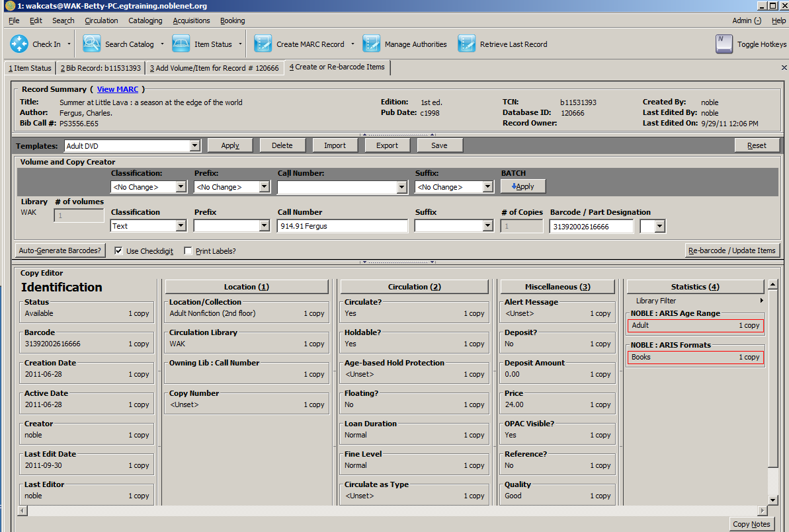
Task: Open the batch Prefix dropdown
Action: pos(264,187)
